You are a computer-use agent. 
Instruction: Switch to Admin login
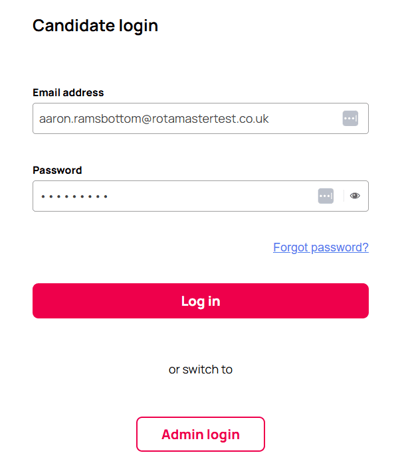point(200,434)
